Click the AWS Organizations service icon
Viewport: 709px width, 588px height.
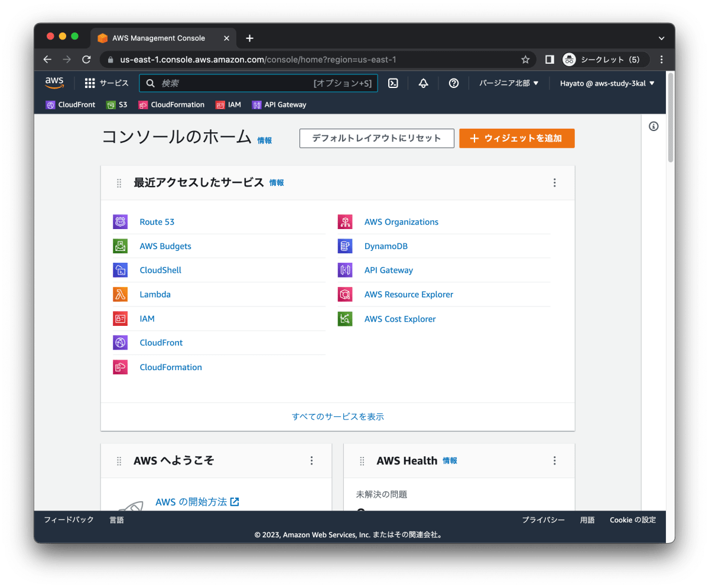345,222
